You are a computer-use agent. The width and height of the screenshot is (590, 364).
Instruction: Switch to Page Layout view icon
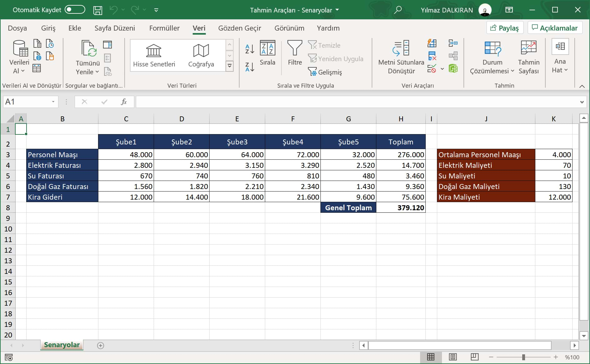click(453, 357)
